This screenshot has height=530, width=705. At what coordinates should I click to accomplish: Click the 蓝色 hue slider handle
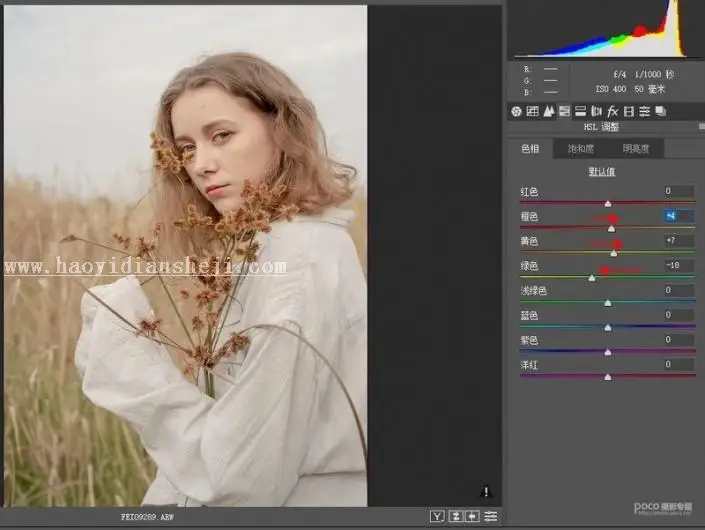point(608,328)
